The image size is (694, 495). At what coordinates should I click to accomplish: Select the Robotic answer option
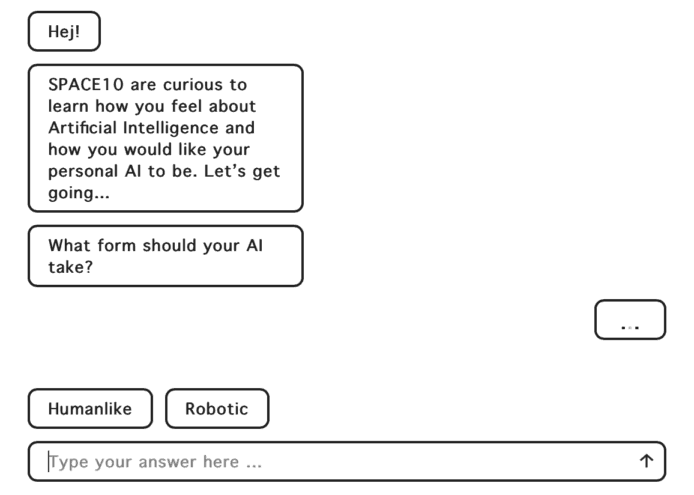(x=217, y=408)
